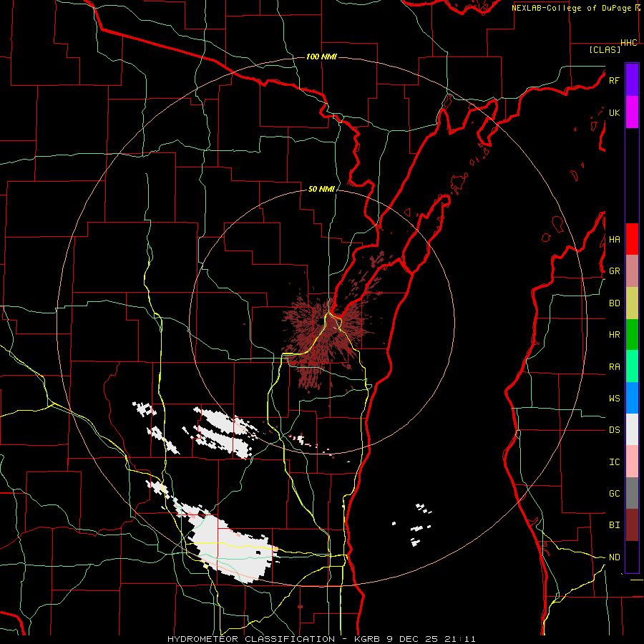Click the ND legend label
The width and height of the screenshot is (644, 644).
coord(615,557)
